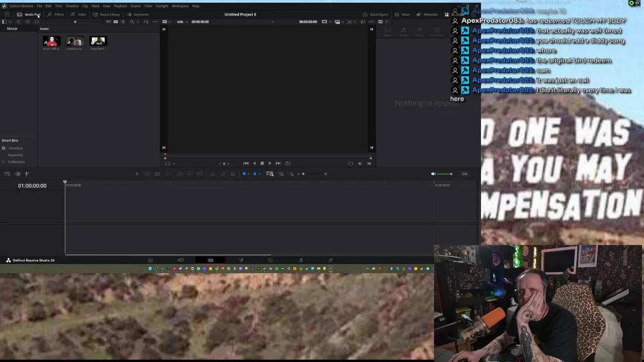This screenshot has height=362, width=644.
Task: Click the Quick Export button
Action: (x=375, y=15)
